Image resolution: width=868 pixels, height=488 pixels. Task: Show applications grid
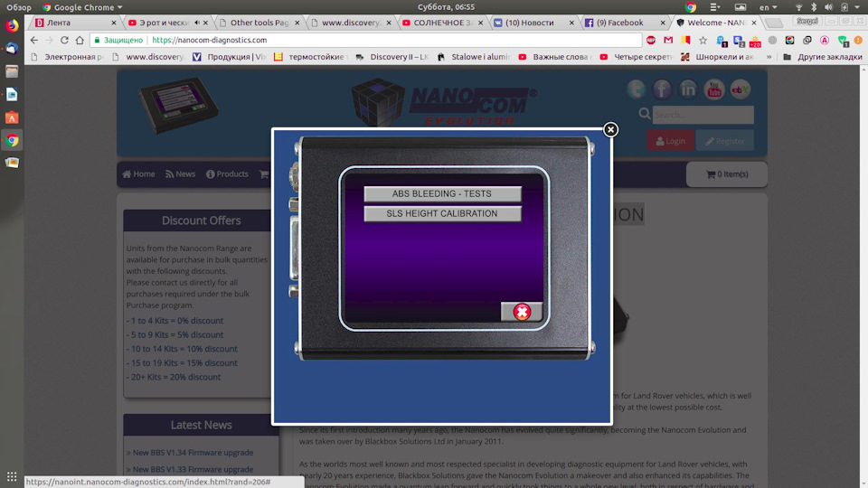pyautogui.click(x=12, y=476)
